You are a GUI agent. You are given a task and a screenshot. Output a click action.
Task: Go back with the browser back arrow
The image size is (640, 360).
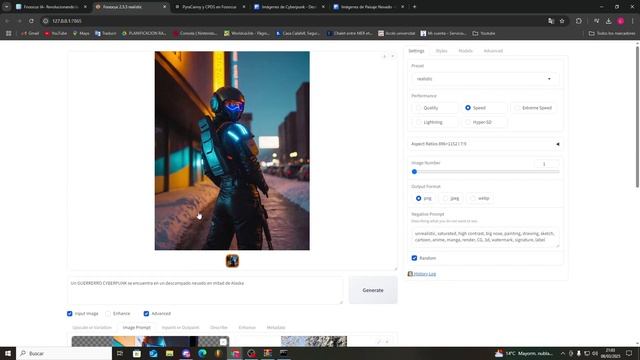point(7,21)
